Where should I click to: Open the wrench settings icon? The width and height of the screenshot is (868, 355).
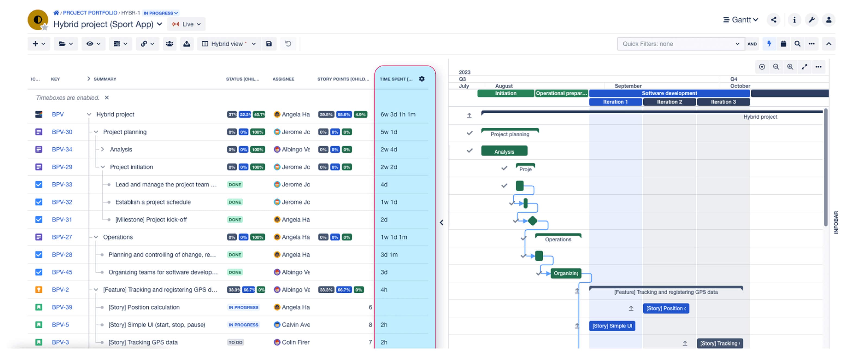(811, 20)
